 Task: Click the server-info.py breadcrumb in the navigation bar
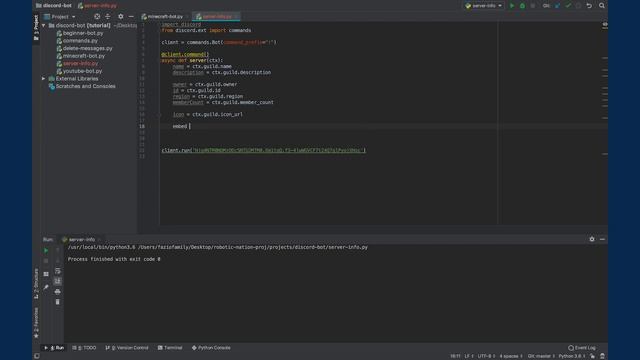coord(97,6)
